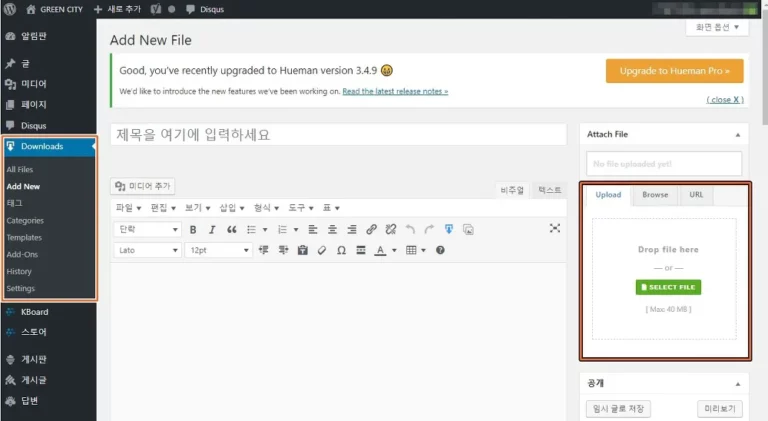The width and height of the screenshot is (768, 421).
Task: Align text left in the editor
Action: point(312,230)
